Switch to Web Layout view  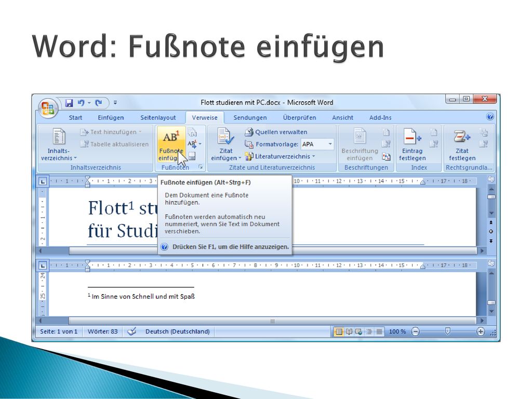point(358,332)
